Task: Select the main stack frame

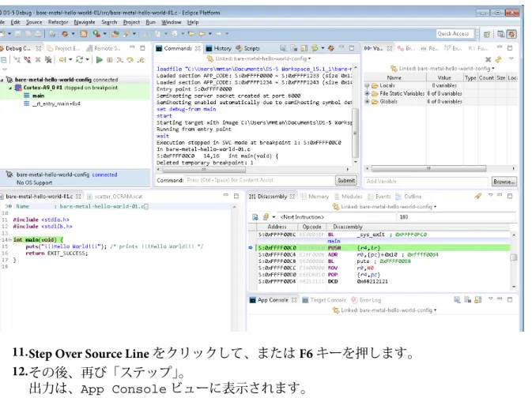Action: [34, 96]
